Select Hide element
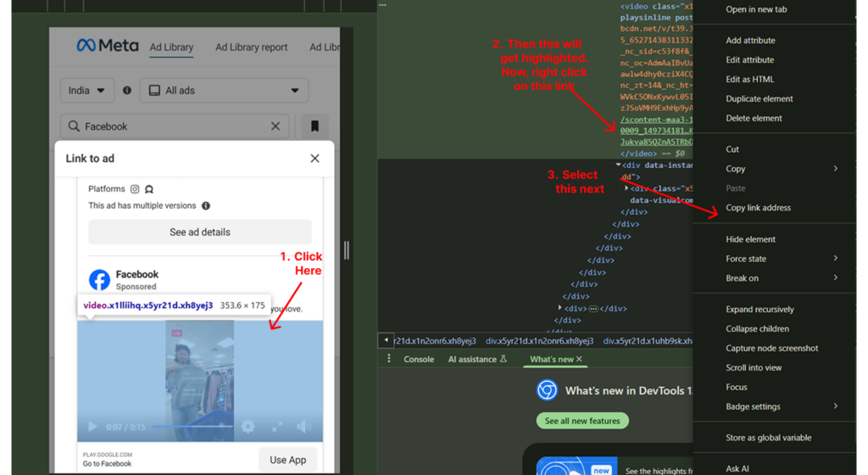The height and width of the screenshot is (475, 868). pyautogui.click(x=750, y=239)
